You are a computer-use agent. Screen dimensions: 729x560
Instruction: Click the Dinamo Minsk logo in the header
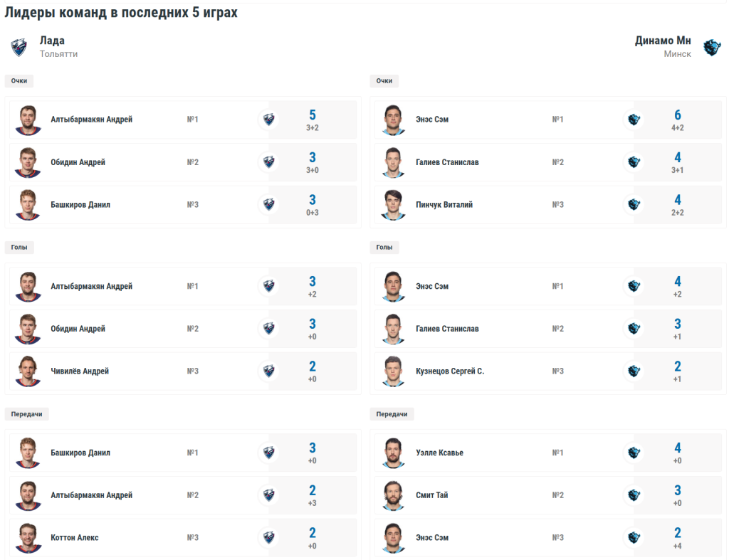pos(711,47)
